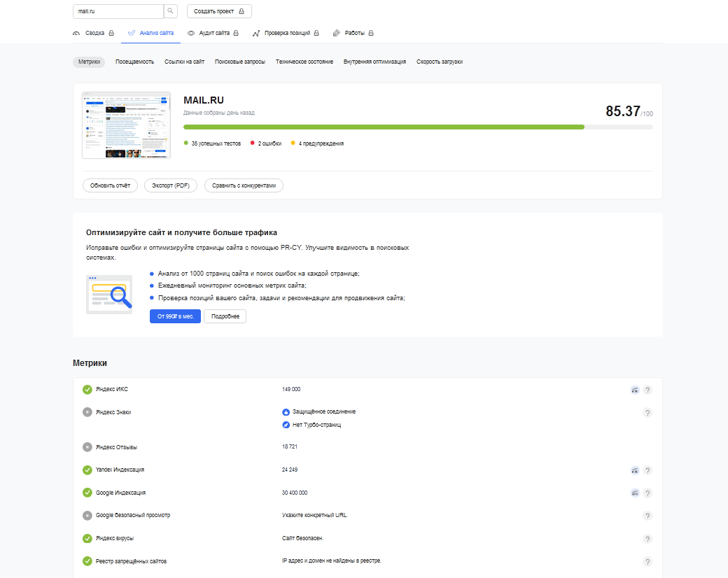Show history chart for Yandex Индексация

tap(634, 470)
